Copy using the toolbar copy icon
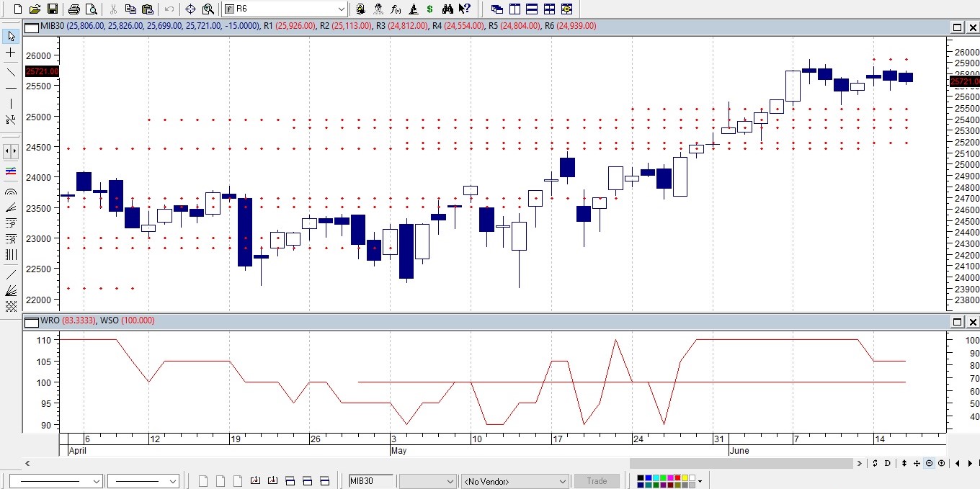 130,9
